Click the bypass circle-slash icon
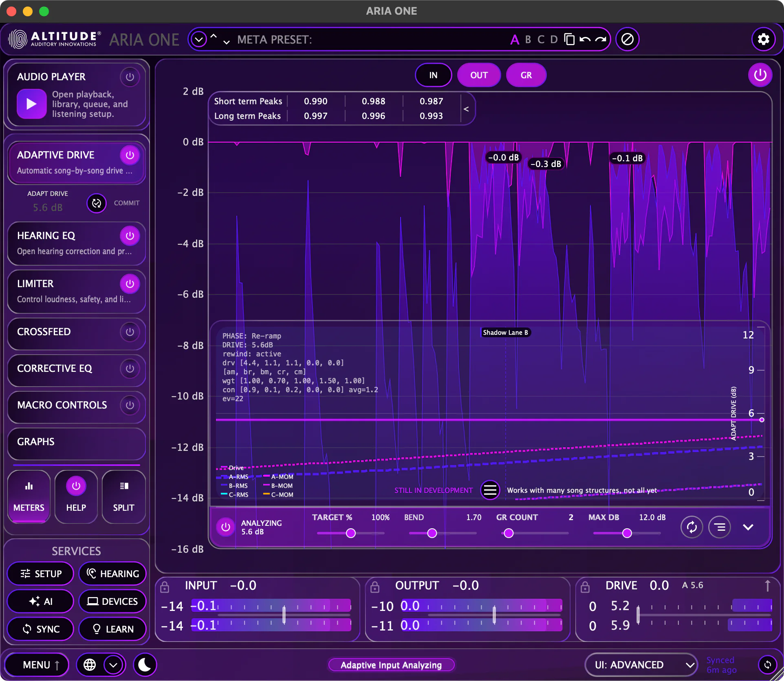 [627, 39]
